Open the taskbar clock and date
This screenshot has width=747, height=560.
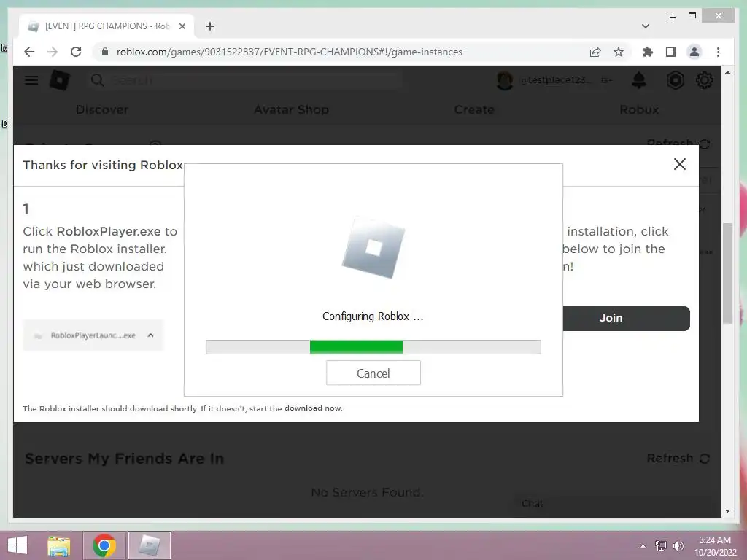pos(715,546)
